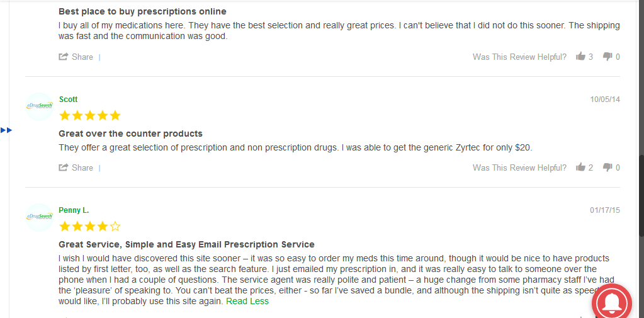Click the page vertical scrollbar thumb
This screenshot has height=318, width=644.
point(641,195)
